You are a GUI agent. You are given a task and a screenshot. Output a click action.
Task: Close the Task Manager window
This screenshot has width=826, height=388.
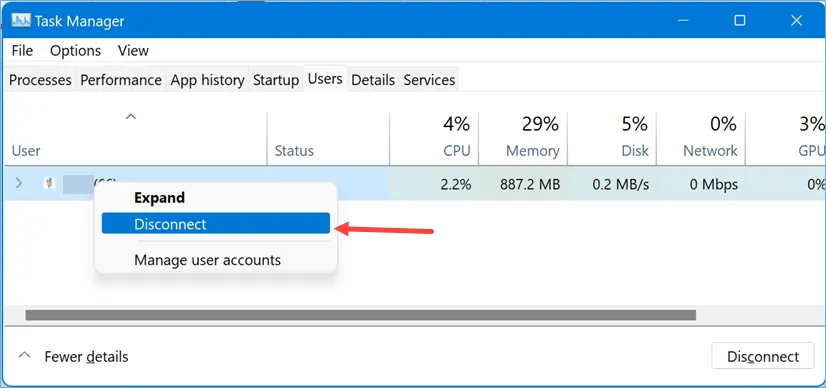coord(796,21)
